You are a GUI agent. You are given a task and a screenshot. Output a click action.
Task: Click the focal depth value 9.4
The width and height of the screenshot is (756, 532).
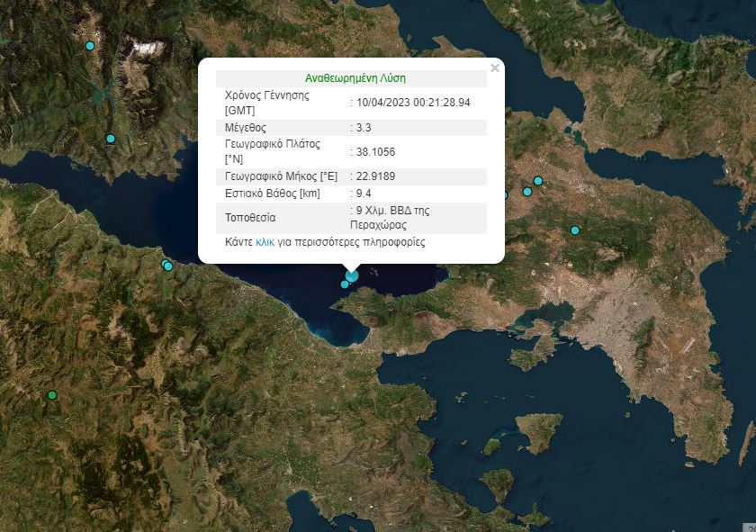[x=364, y=194]
